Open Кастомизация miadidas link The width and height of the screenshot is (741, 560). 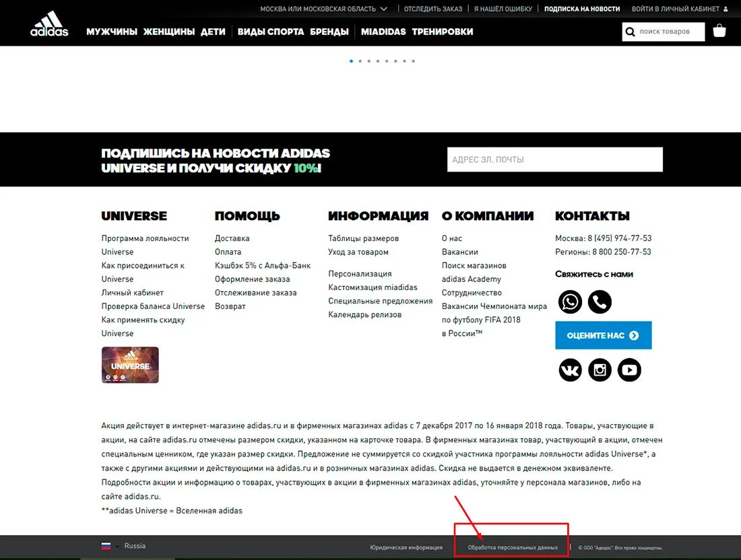(x=373, y=287)
